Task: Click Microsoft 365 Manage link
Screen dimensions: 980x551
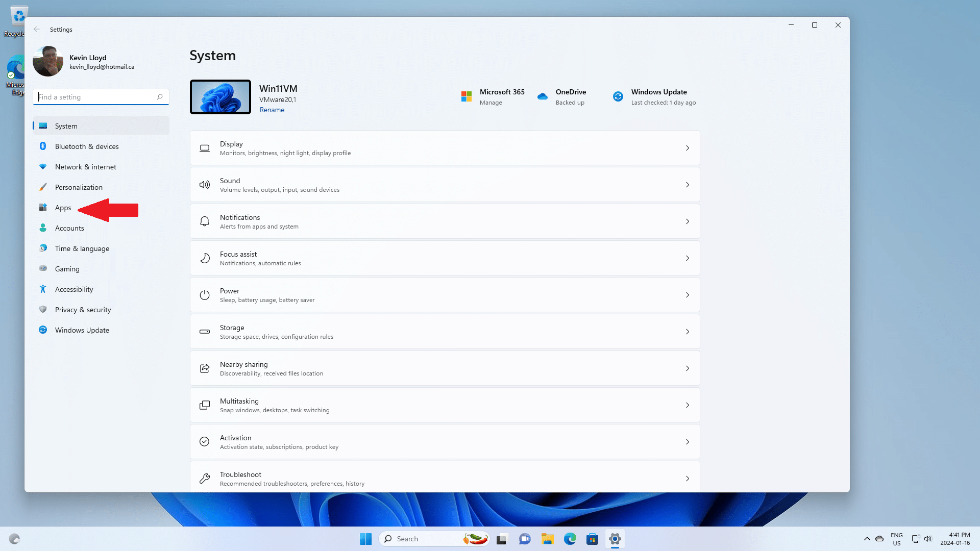Action: (491, 103)
